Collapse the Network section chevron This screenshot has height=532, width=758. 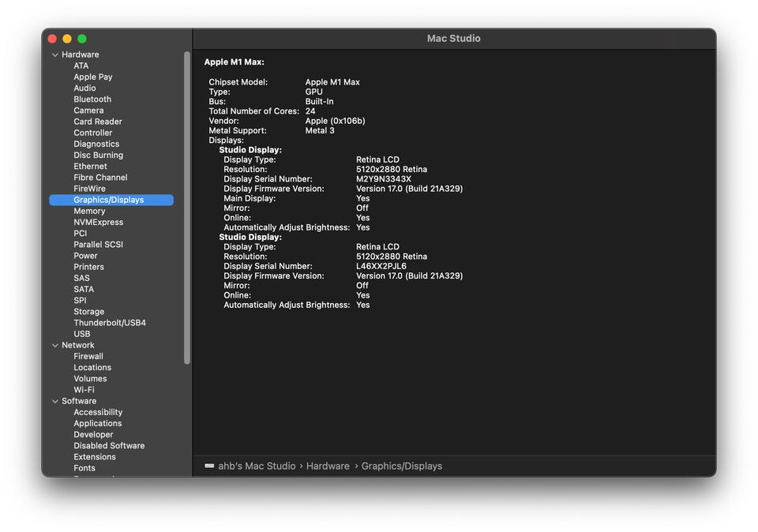[55, 345]
